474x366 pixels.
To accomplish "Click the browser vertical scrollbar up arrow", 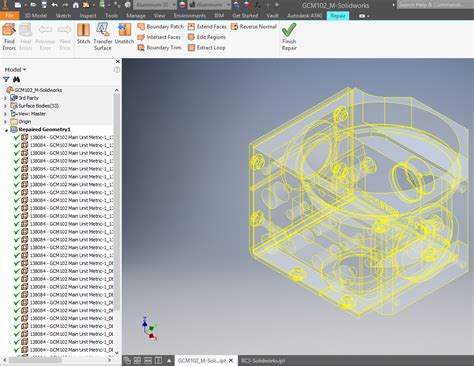I will (x=117, y=90).
